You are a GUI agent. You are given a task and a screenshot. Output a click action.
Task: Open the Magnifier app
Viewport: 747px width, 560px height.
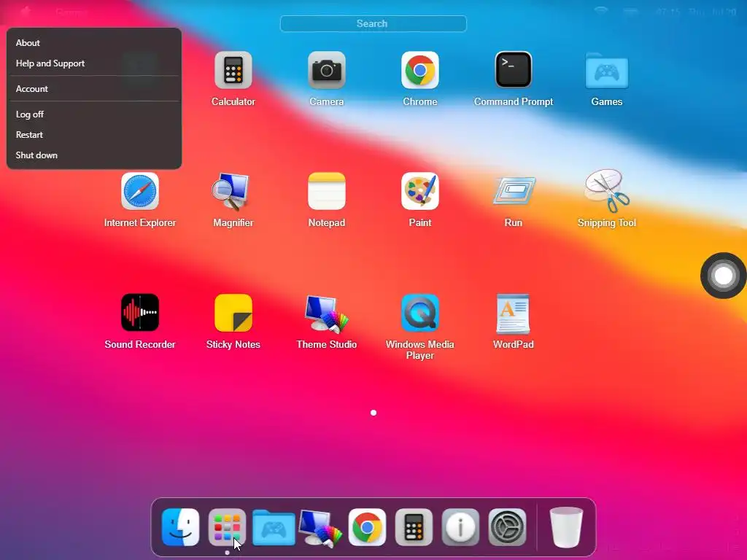tap(231, 191)
